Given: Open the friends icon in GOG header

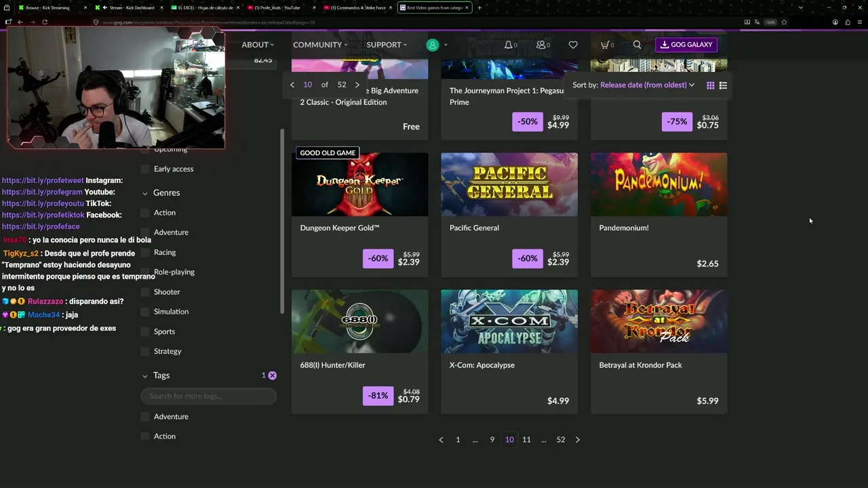Looking at the screenshot, I should point(541,45).
